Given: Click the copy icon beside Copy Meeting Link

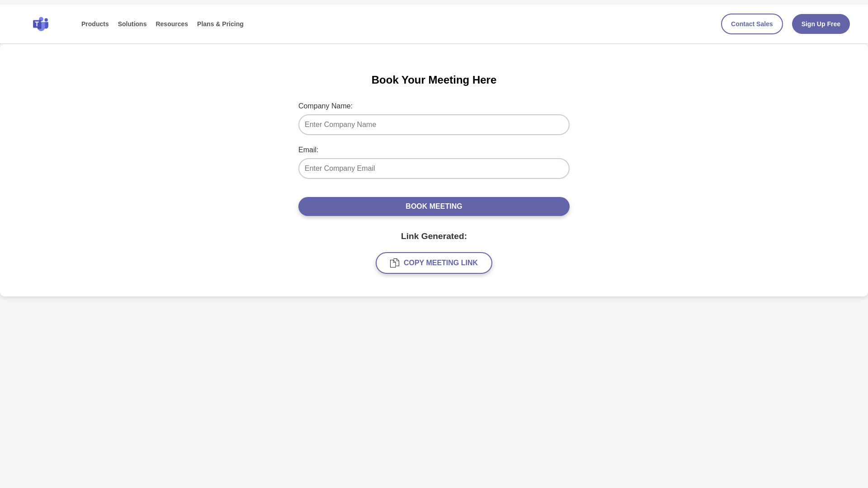Looking at the screenshot, I should coord(394,263).
